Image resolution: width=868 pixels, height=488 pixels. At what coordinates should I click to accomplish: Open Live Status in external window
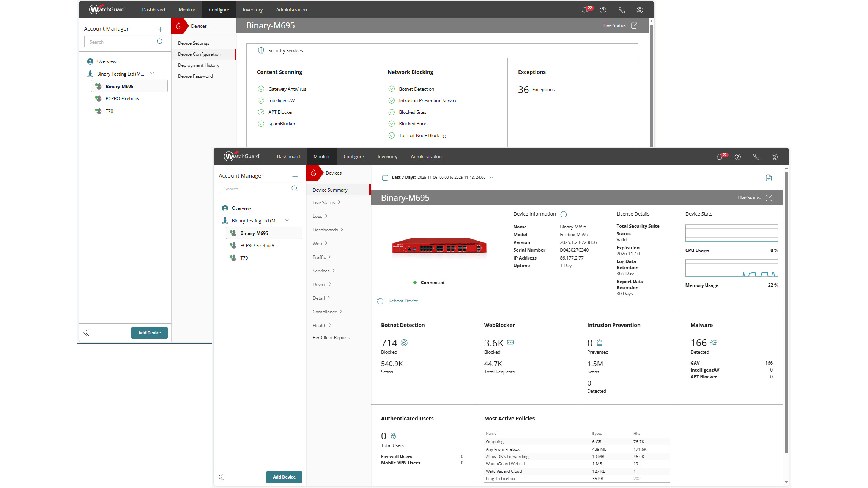[769, 197]
